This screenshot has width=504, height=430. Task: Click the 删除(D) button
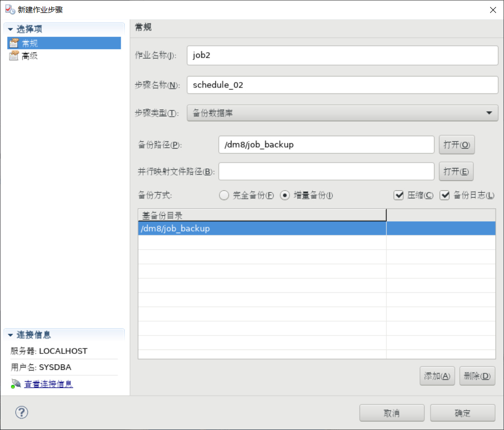pyautogui.click(x=477, y=376)
